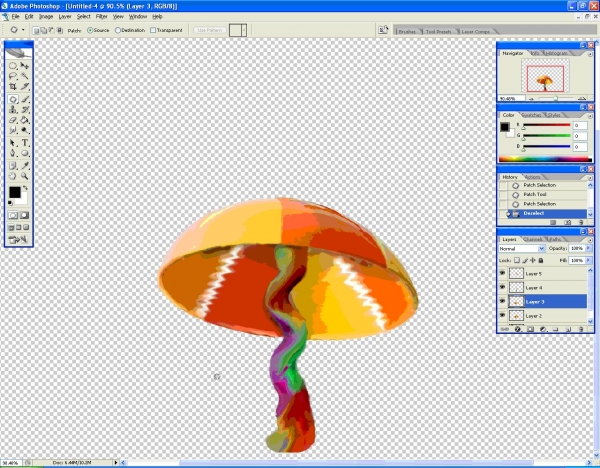The image size is (600, 468).
Task: Open the Image menu
Action: click(46, 16)
